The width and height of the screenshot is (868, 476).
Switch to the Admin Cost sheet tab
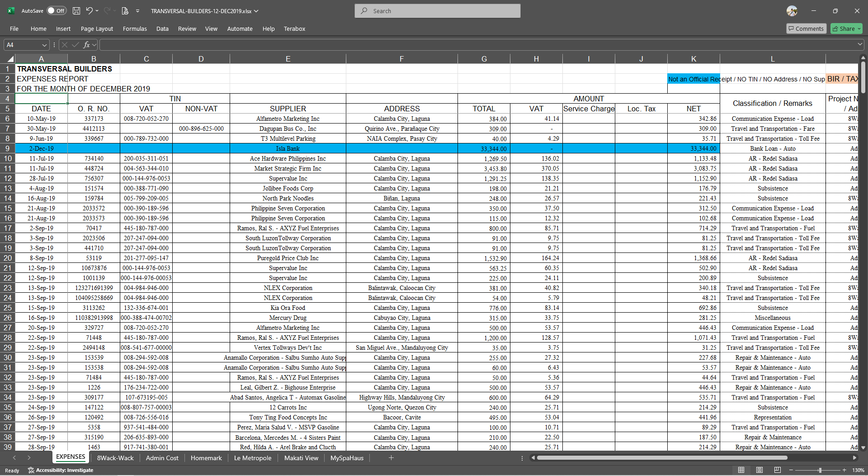pos(162,458)
